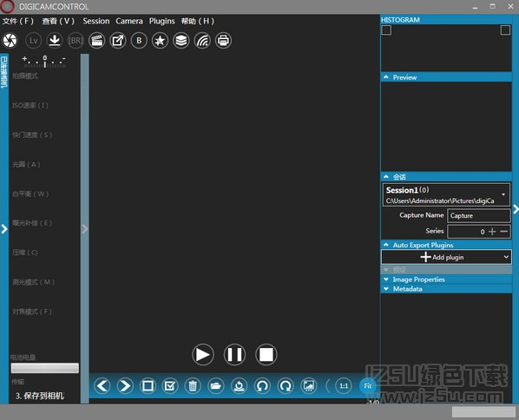
Task: Toggle the left histogram checkbox
Action: [386, 30]
